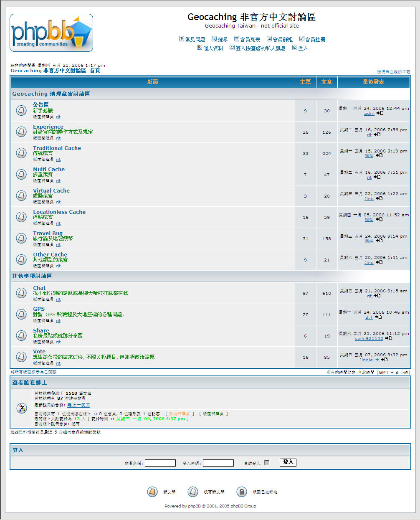
Task: Click the phpBB logo image
Action: [51, 33]
